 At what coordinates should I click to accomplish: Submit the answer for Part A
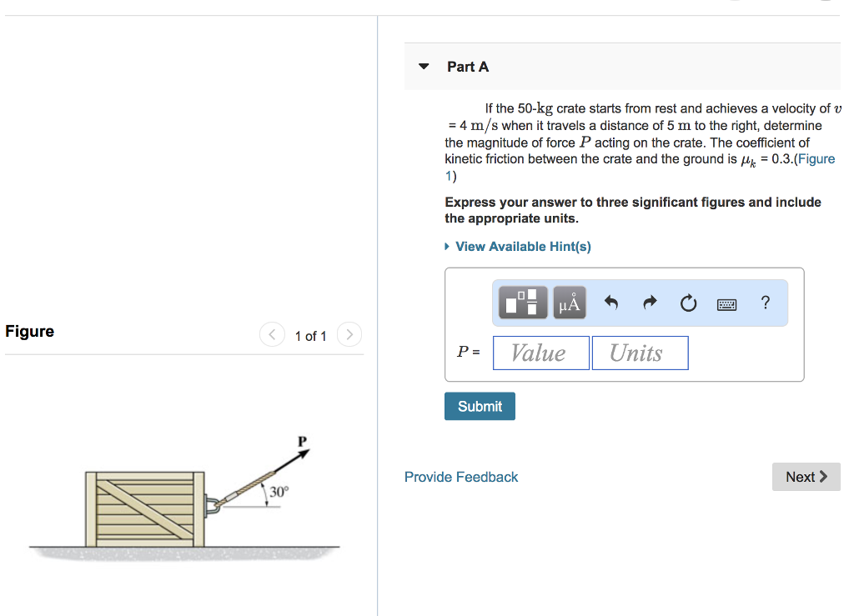480,406
